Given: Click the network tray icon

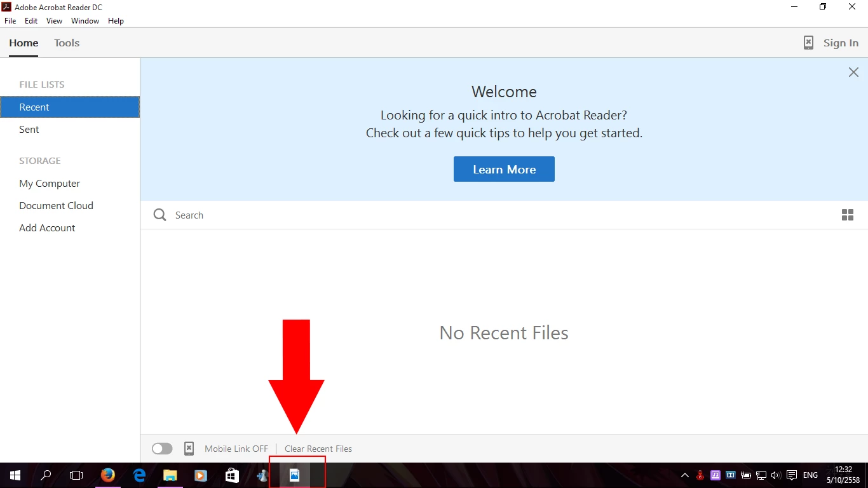Looking at the screenshot, I should click(761, 475).
